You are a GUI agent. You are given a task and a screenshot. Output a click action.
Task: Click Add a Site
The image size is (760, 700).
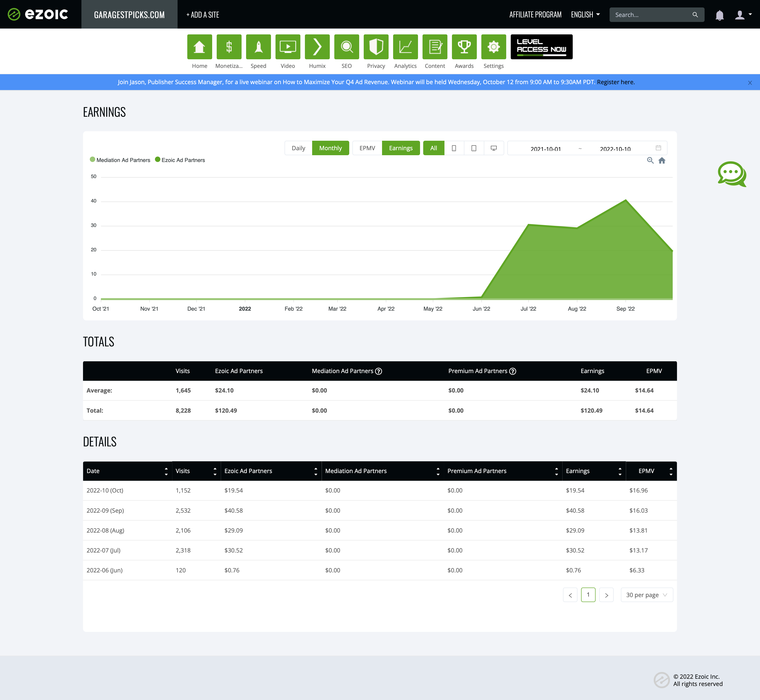(x=203, y=15)
